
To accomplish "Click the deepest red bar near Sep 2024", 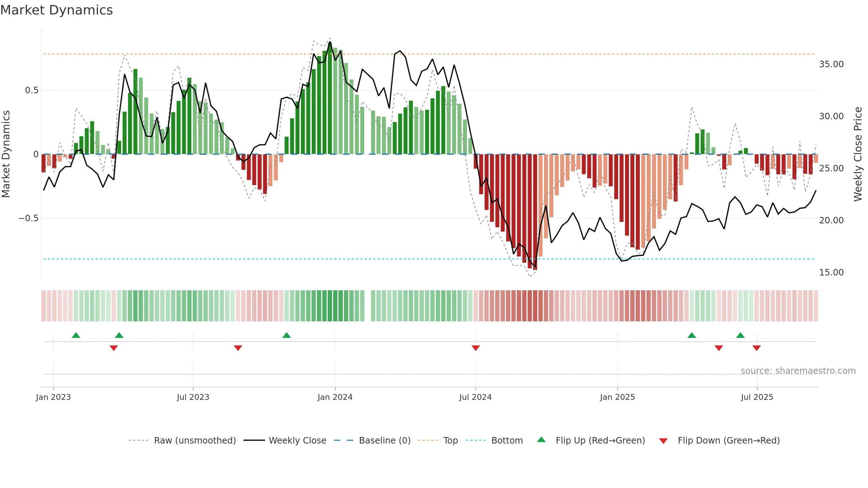I will click(535, 212).
